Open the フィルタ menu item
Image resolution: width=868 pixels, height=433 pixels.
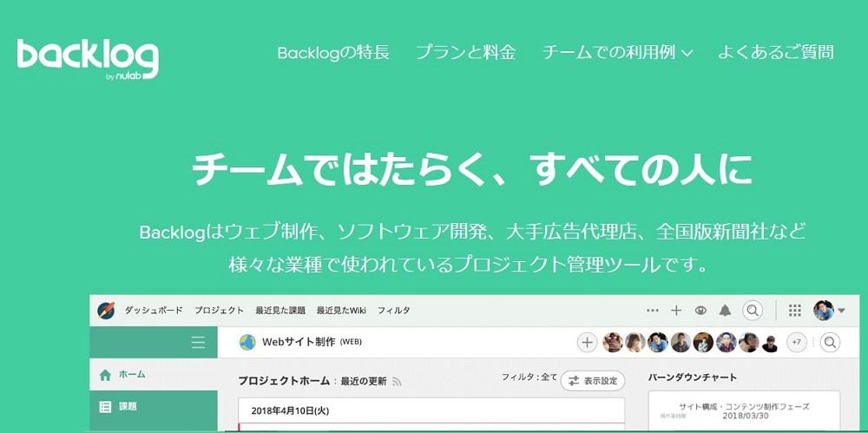[393, 311]
